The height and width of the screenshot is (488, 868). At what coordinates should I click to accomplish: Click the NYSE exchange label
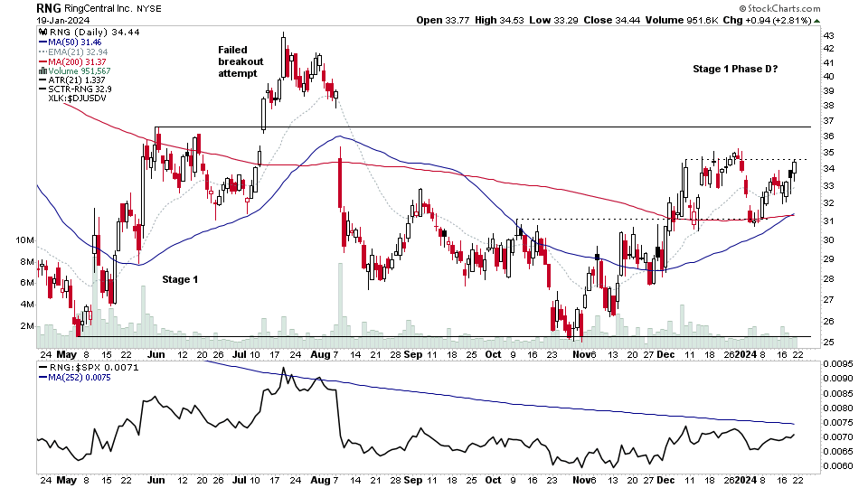[x=149, y=9]
